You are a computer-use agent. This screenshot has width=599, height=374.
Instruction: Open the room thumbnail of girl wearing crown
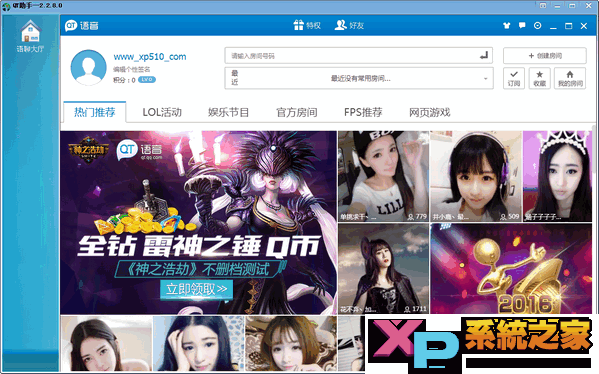[557, 176]
